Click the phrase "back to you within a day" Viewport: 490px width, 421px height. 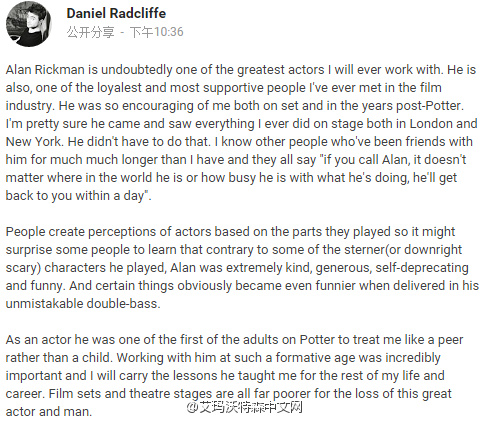coord(75,196)
